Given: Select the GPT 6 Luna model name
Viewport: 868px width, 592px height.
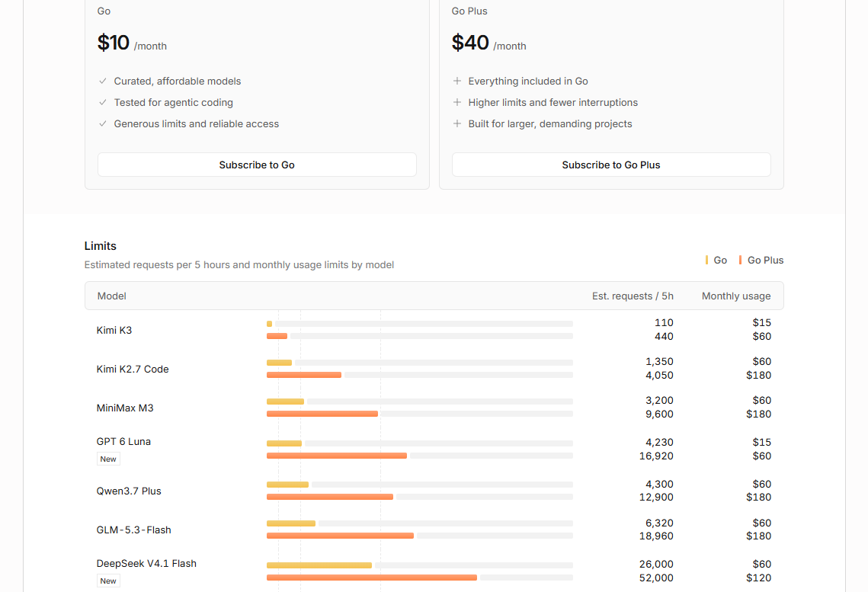Looking at the screenshot, I should coord(123,441).
